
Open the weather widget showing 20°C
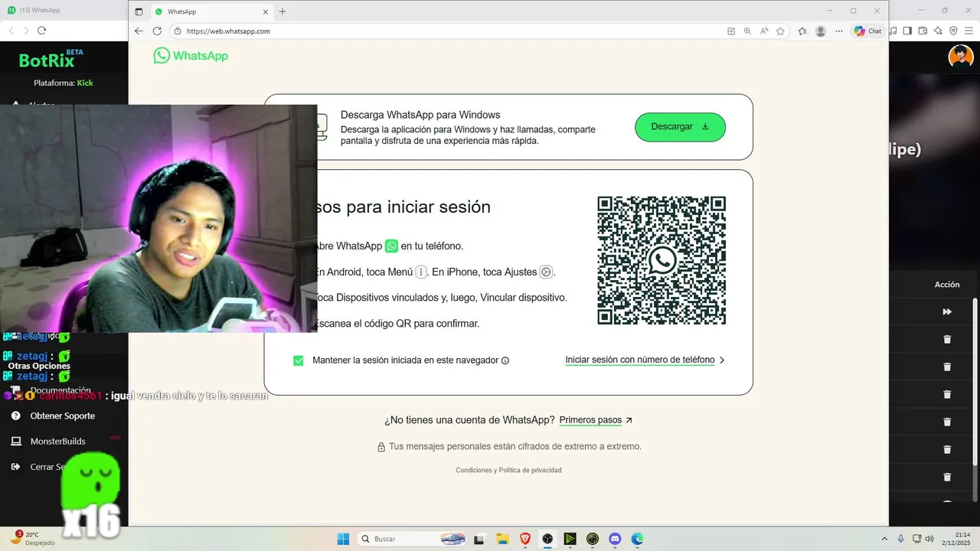click(34, 539)
